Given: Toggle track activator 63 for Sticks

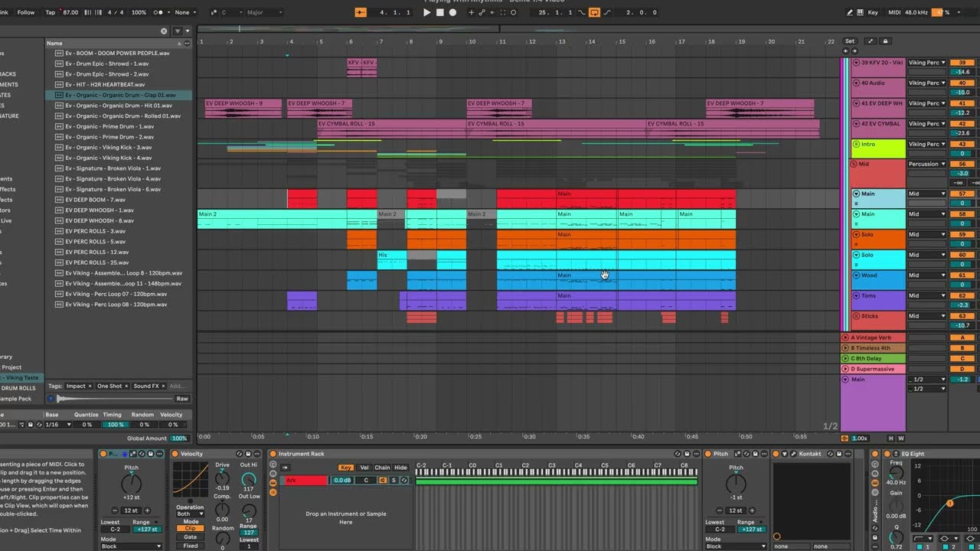Looking at the screenshot, I should point(962,316).
